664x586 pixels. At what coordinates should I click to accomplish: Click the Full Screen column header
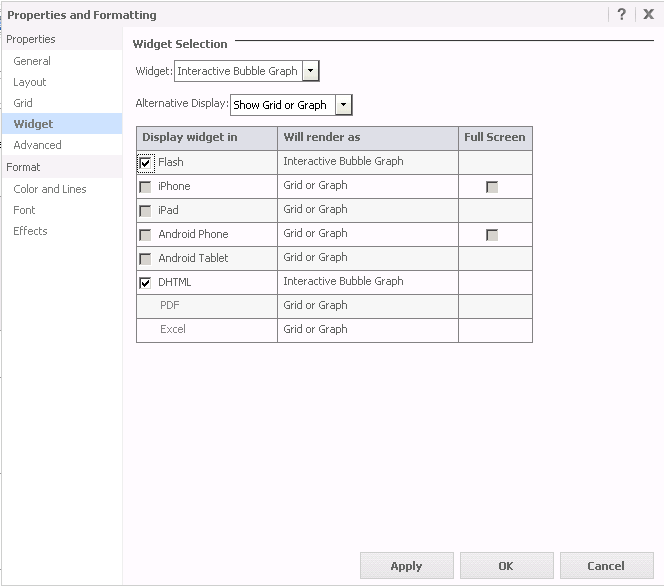[495, 138]
